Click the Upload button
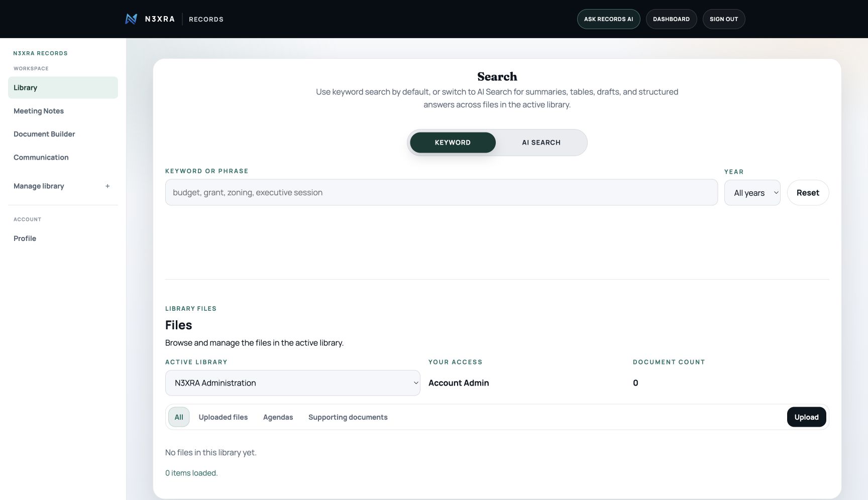868x500 pixels. (806, 417)
